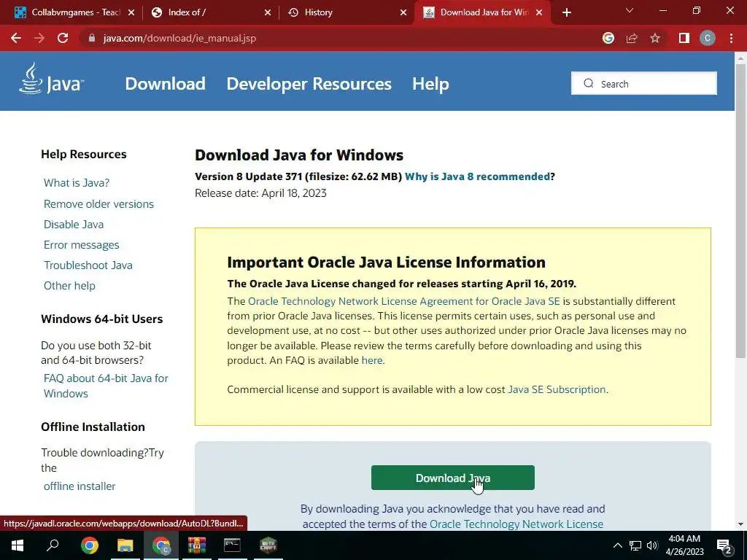Open Chrome three-dot menu
Viewport: 747px width, 560px height.
coord(731,38)
